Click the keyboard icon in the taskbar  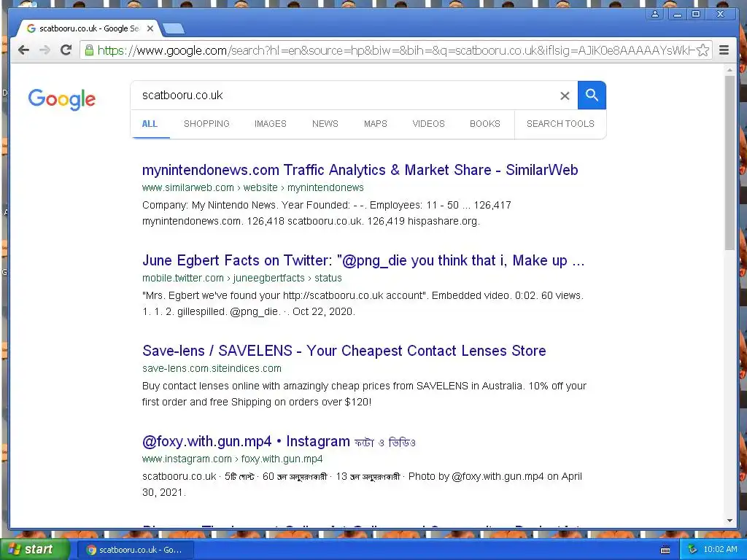pos(665,550)
